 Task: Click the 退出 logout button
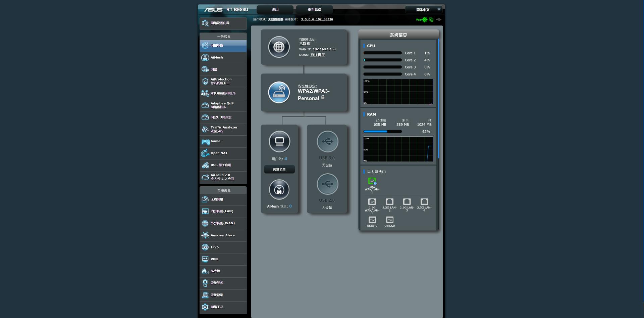275,9
